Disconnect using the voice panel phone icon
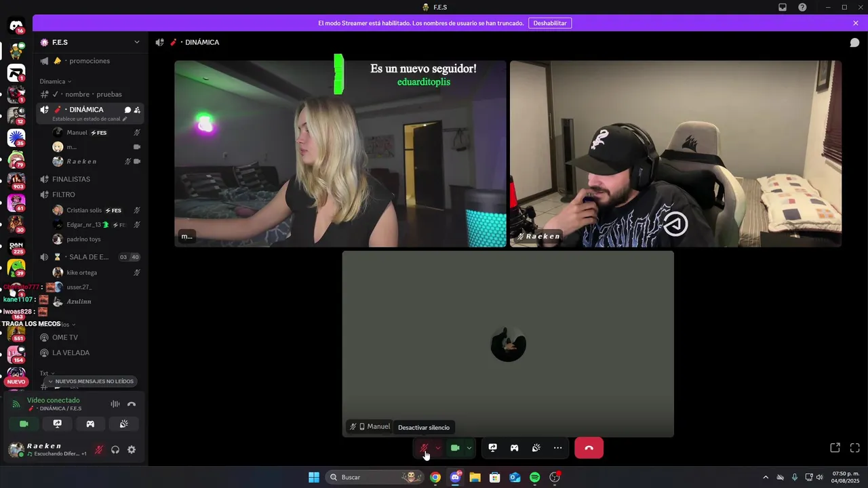This screenshot has width=868, height=488. click(x=132, y=404)
